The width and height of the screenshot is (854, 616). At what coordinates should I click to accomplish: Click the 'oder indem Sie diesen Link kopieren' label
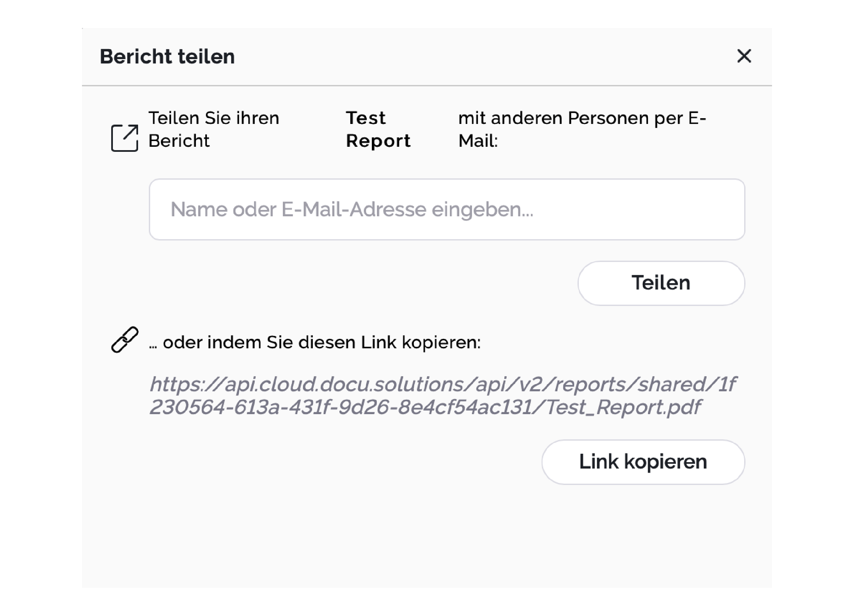(314, 342)
